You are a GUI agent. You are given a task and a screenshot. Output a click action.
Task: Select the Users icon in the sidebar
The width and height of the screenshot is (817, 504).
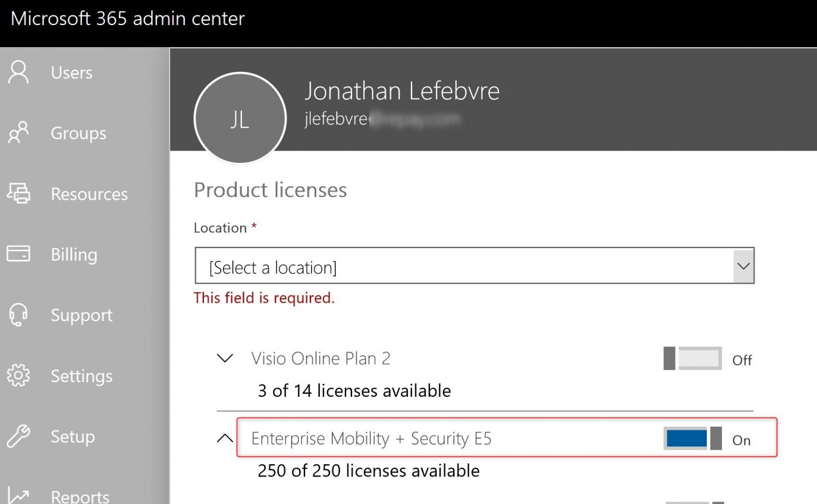pos(18,72)
